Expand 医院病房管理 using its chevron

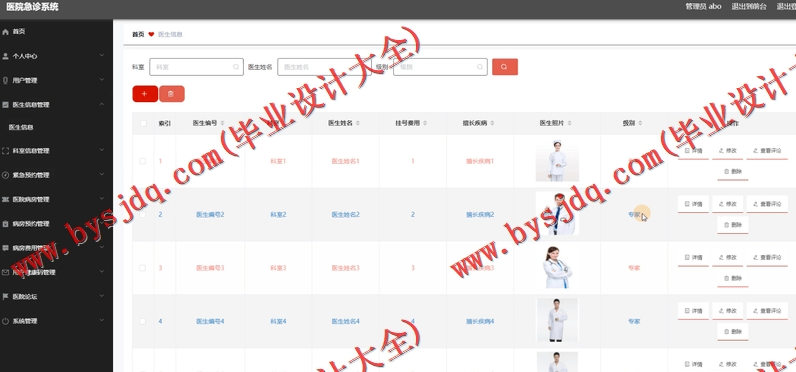pyautogui.click(x=102, y=199)
